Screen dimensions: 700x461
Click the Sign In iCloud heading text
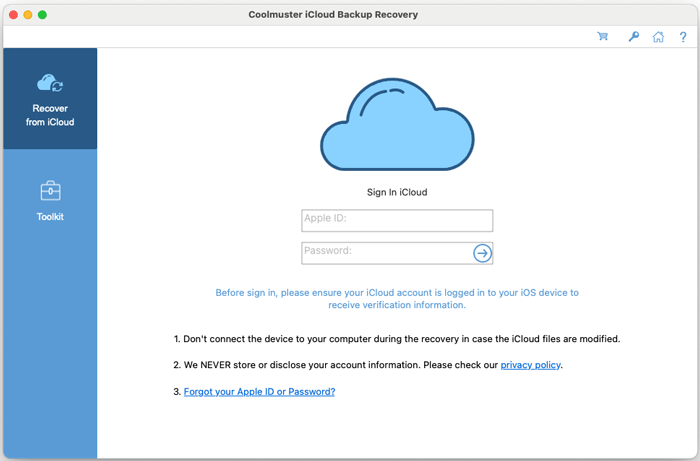[397, 192]
